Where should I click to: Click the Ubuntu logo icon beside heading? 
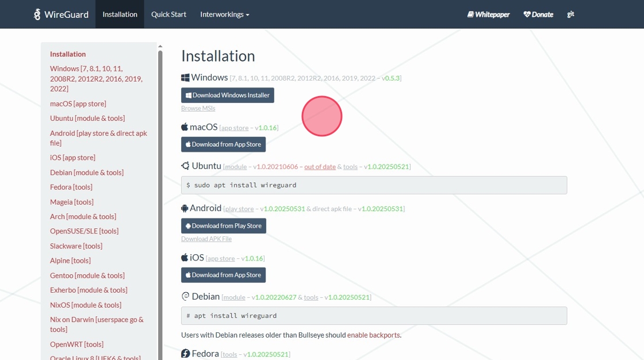click(x=185, y=166)
